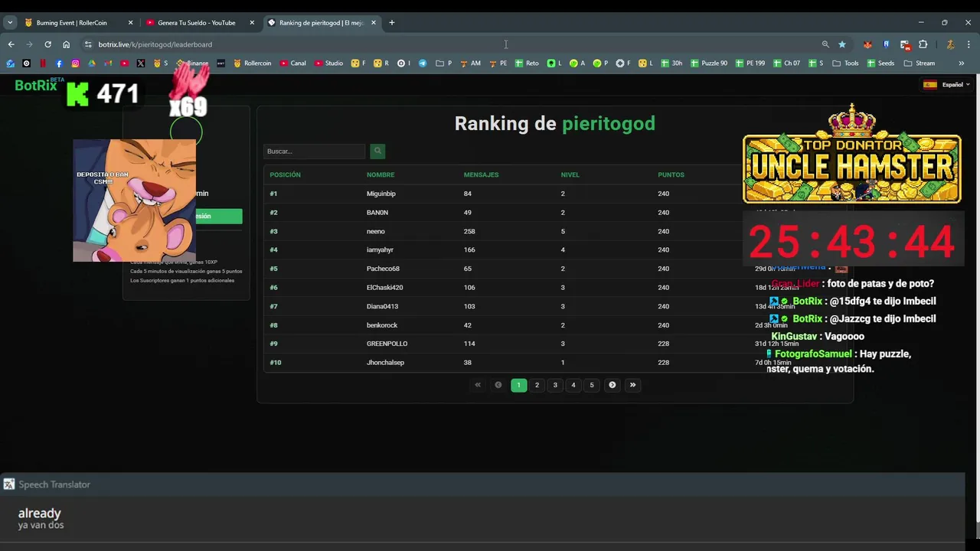Open the Puzzle 90 bookmark
This screenshot has height=551, width=980.
point(709,64)
